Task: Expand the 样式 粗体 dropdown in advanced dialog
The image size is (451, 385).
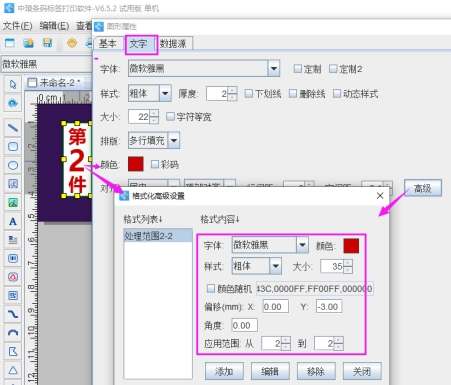Action: [276, 266]
